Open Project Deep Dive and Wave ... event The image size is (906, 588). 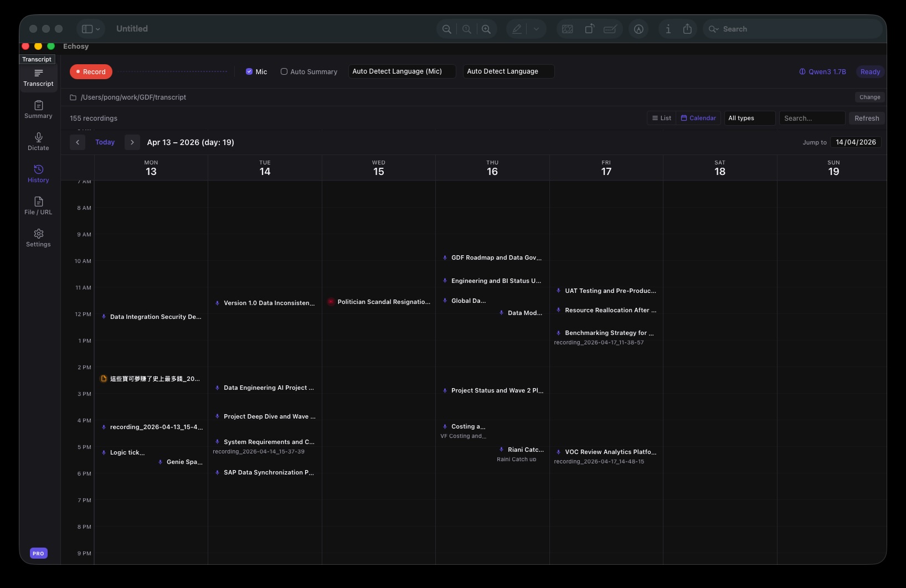pos(265,416)
